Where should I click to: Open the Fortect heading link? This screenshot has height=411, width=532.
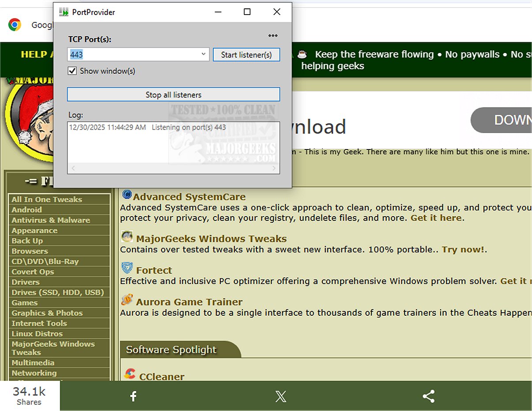154,270
